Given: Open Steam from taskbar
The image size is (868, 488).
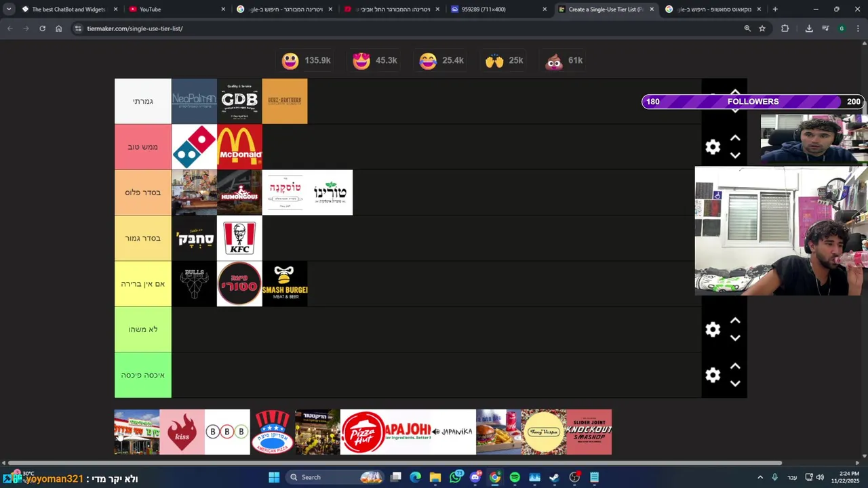Looking at the screenshot, I should point(554,477).
